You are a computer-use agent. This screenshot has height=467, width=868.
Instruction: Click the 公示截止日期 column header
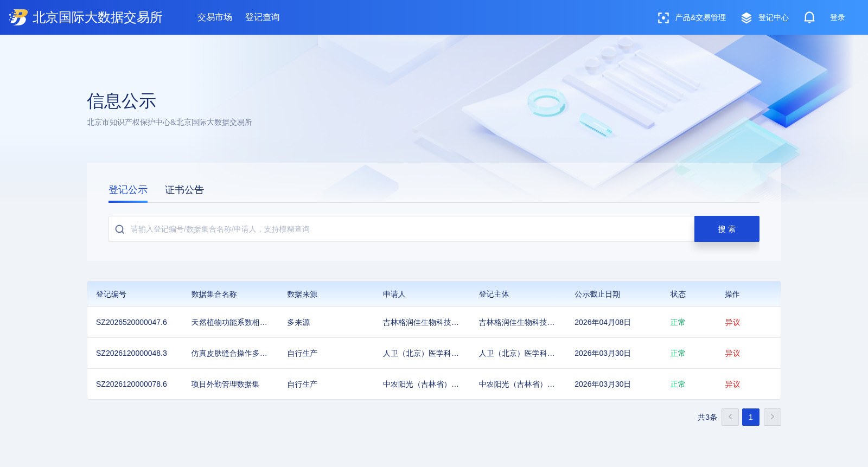(x=597, y=294)
